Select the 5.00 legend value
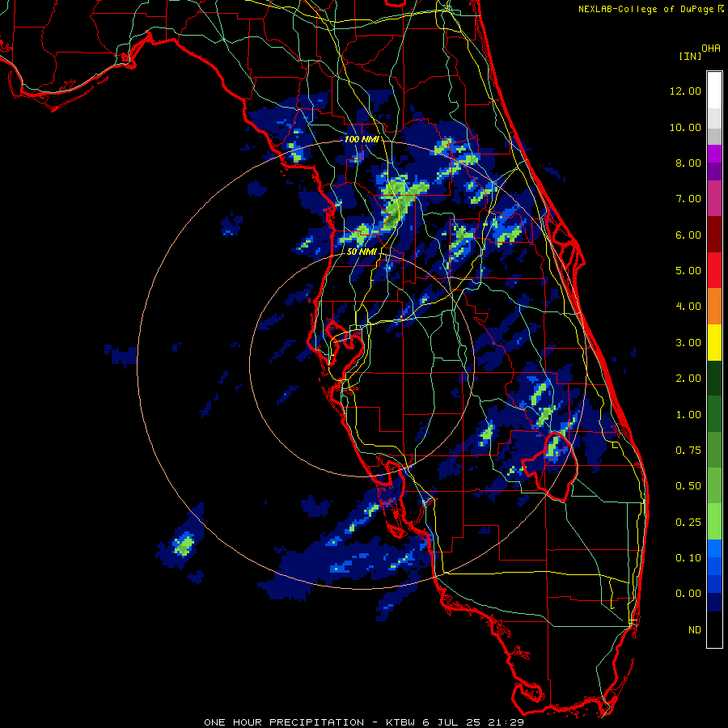The width and height of the screenshot is (728, 728). tap(688, 271)
